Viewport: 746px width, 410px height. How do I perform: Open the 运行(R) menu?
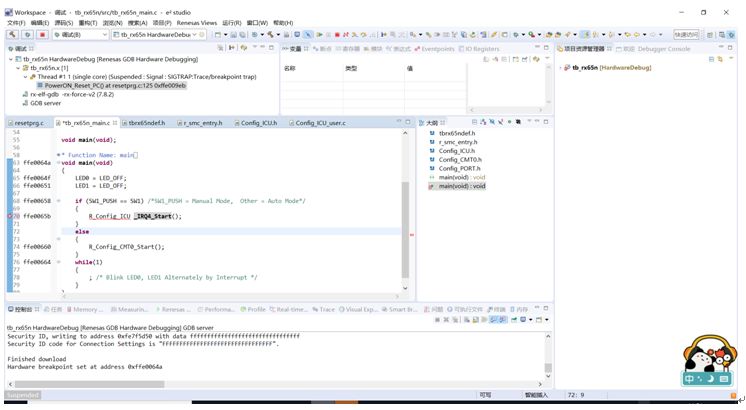pos(232,23)
